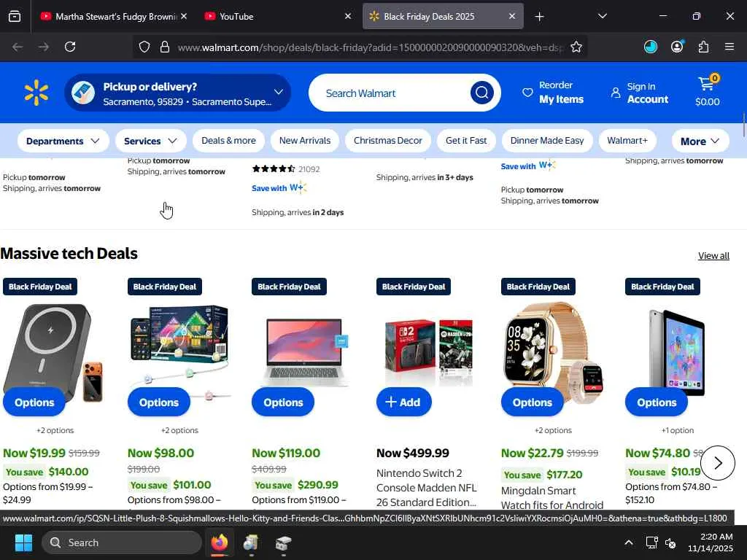
Task: Expand the More navigation menu
Action: pos(700,141)
